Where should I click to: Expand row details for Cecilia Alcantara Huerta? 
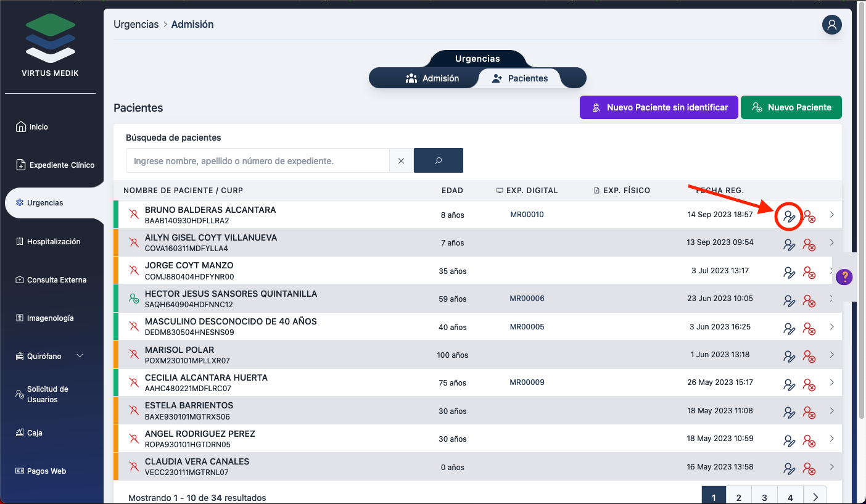(x=831, y=382)
